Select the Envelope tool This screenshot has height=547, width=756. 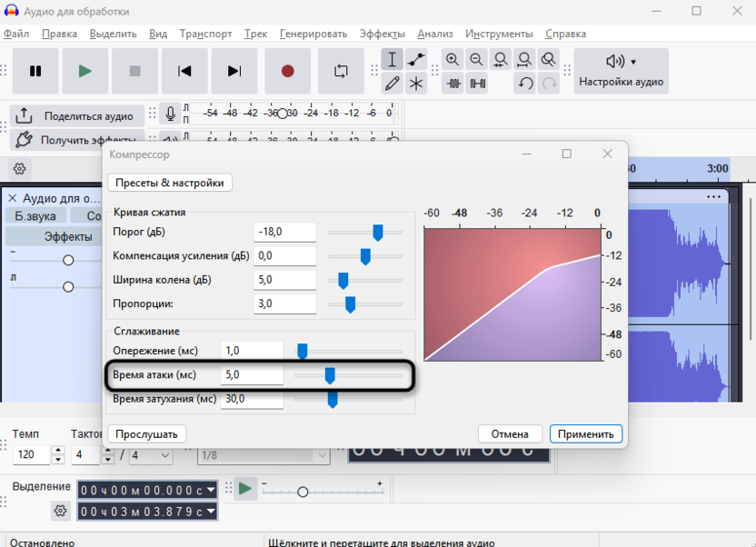pyautogui.click(x=416, y=60)
